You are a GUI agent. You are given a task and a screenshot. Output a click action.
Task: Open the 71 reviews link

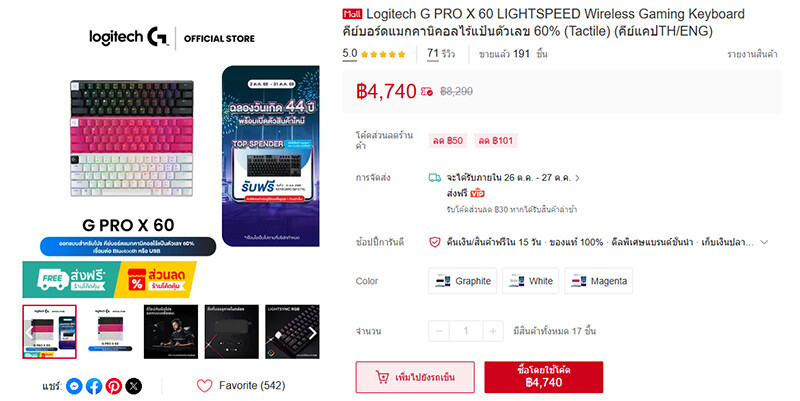click(x=441, y=54)
